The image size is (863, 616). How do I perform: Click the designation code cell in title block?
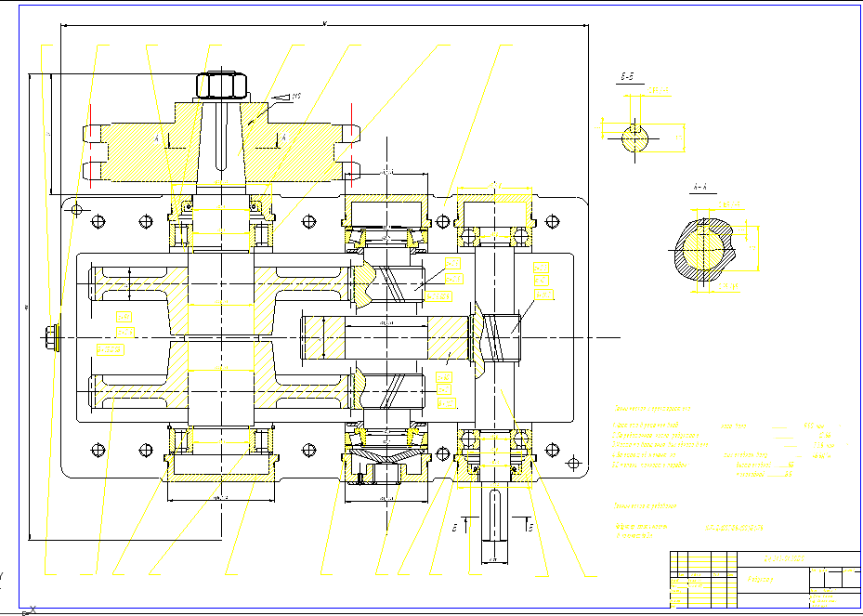[x=798, y=558]
